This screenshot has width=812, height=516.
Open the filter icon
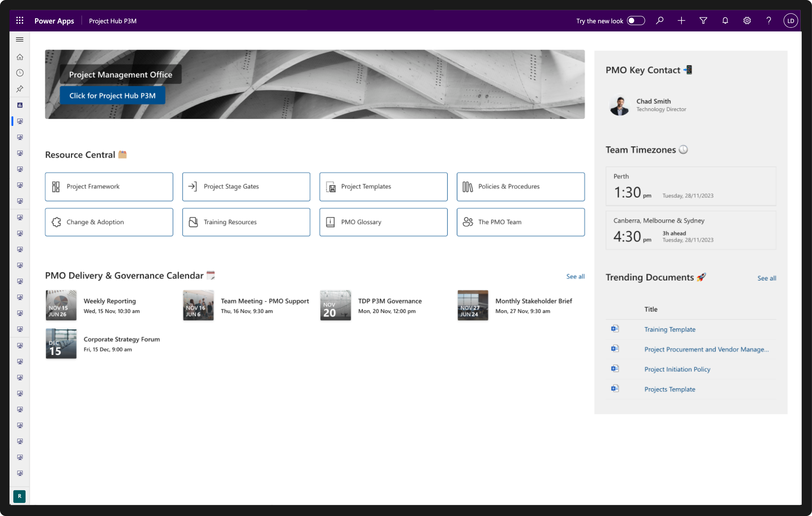(x=703, y=21)
